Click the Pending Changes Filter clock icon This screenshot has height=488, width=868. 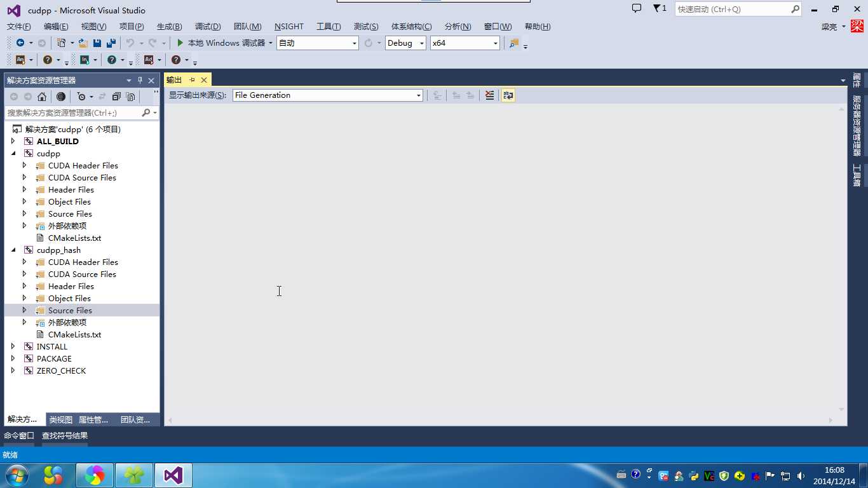click(x=81, y=97)
